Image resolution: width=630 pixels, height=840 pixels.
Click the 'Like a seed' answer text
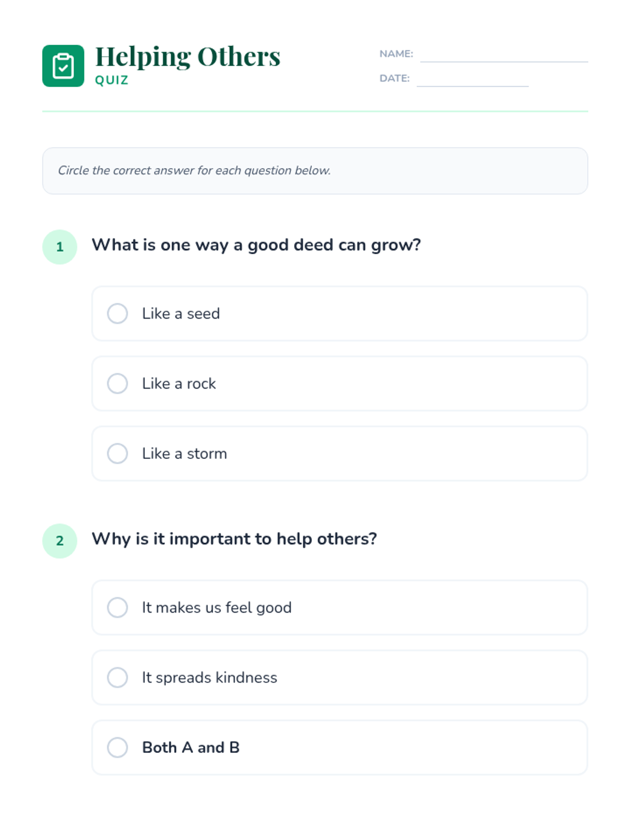click(x=181, y=313)
